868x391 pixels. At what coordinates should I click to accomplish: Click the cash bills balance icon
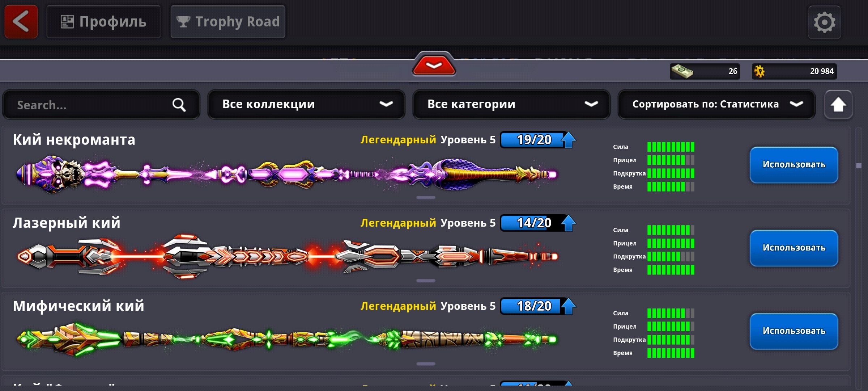pyautogui.click(x=682, y=71)
